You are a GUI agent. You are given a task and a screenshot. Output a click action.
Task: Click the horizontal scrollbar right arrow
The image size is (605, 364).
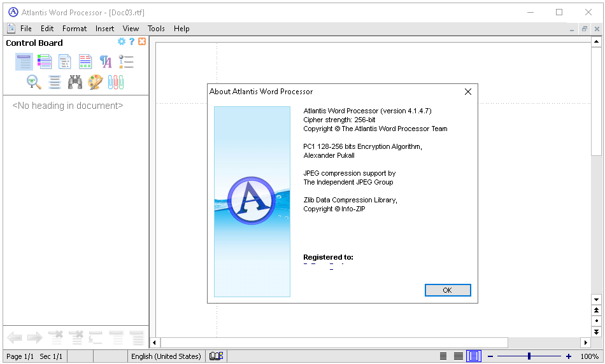pyautogui.click(x=586, y=342)
